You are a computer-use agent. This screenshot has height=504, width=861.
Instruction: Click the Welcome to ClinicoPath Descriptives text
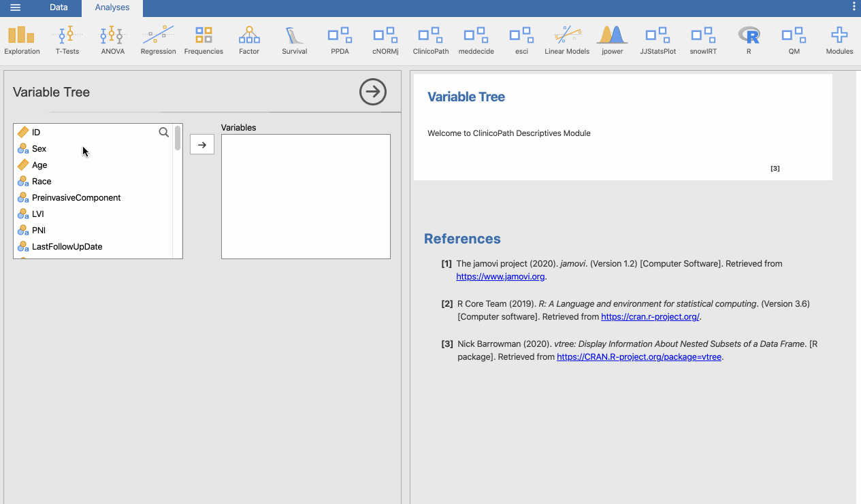(x=509, y=133)
